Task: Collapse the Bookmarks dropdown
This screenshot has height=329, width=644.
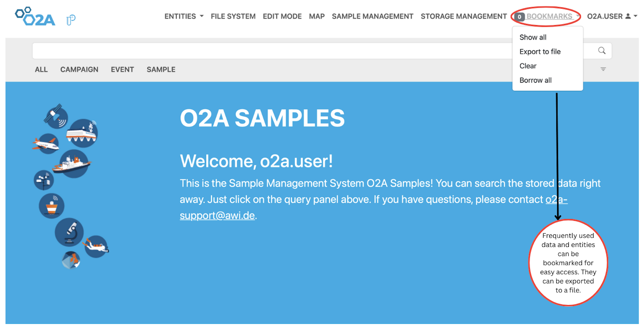Action: 549,16
